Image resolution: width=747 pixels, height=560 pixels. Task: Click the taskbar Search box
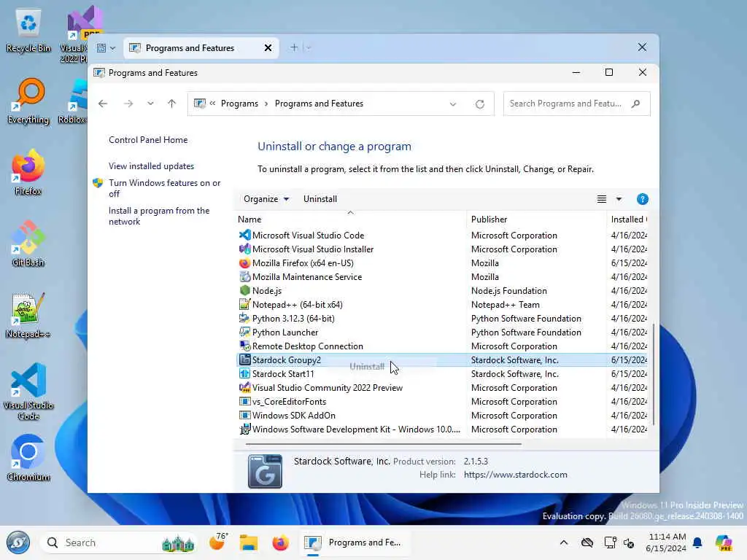[x=119, y=542]
